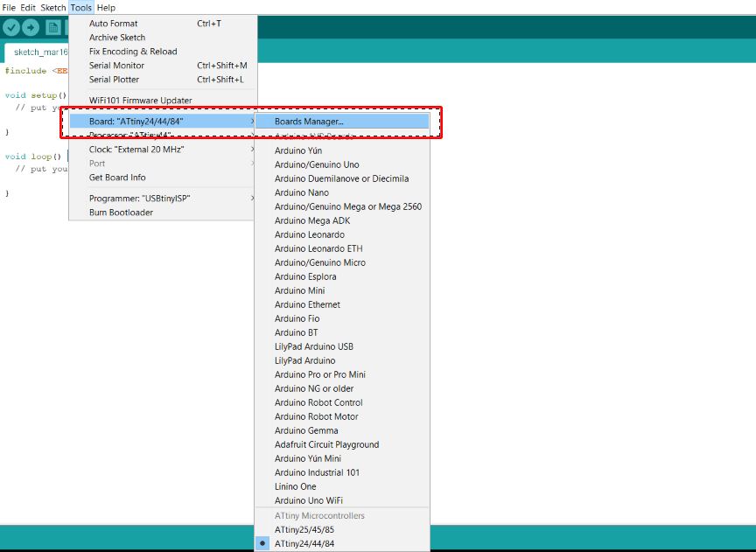Click the Verify checkmark toolbar icon
This screenshot has width=756, height=552.
pos(11,27)
